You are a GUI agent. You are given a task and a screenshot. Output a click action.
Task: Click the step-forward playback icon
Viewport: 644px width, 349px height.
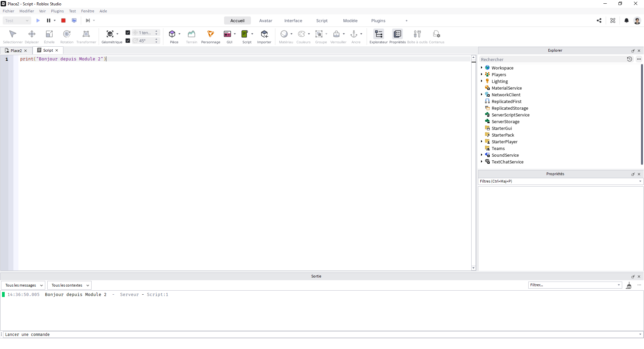[88, 20]
